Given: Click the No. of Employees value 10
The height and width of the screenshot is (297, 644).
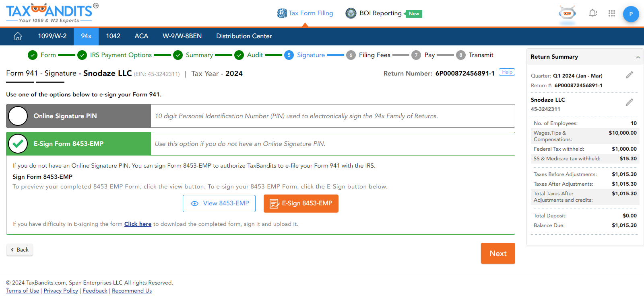Looking at the screenshot, I should (x=634, y=123).
